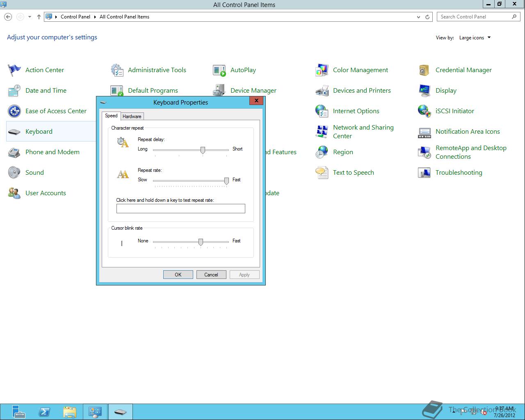Open Device Manager icon
The height and width of the screenshot is (420, 525).
point(219,90)
